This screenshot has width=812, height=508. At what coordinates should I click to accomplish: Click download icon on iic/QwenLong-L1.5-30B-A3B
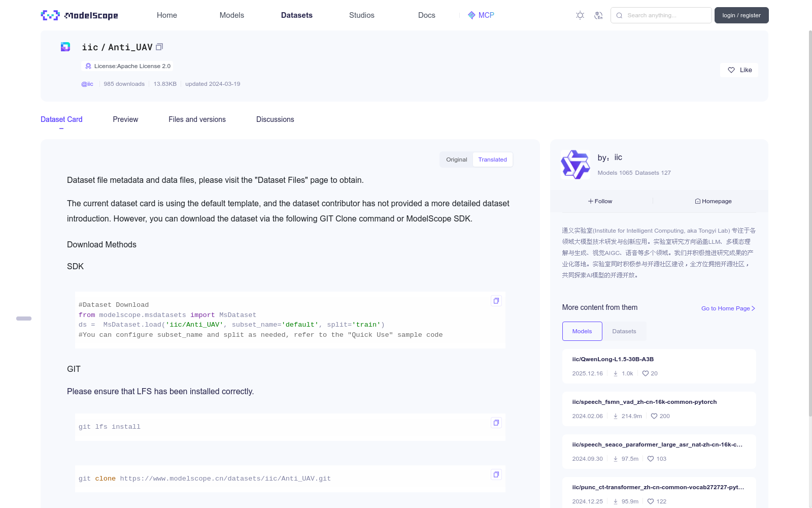(616, 373)
